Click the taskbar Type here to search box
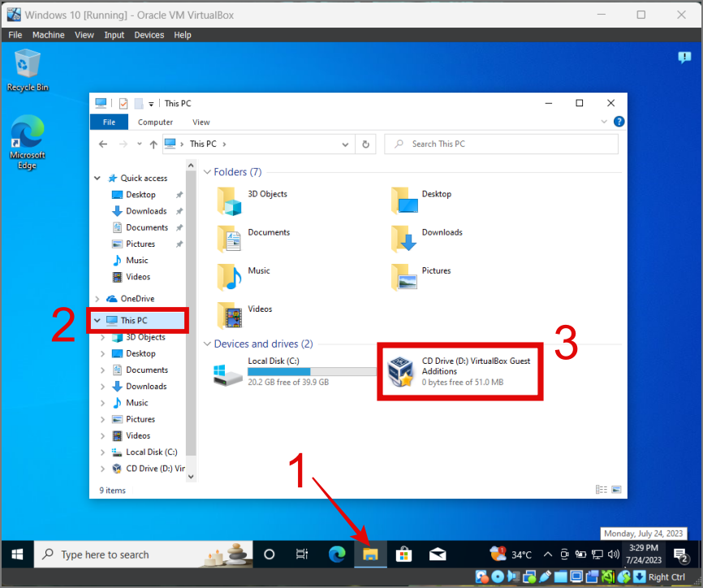The image size is (703, 588). pyautogui.click(x=144, y=555)
